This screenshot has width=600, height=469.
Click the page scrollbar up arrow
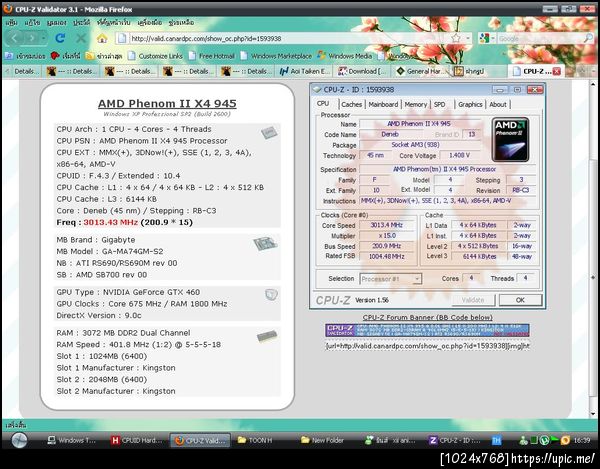pyautogui.click(x=593, y=84)
